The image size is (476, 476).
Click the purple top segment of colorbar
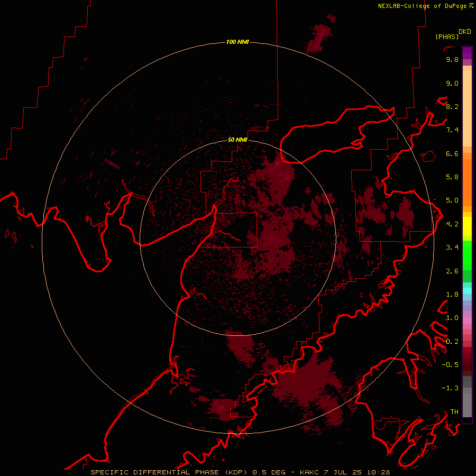click(x=467, y=53)
